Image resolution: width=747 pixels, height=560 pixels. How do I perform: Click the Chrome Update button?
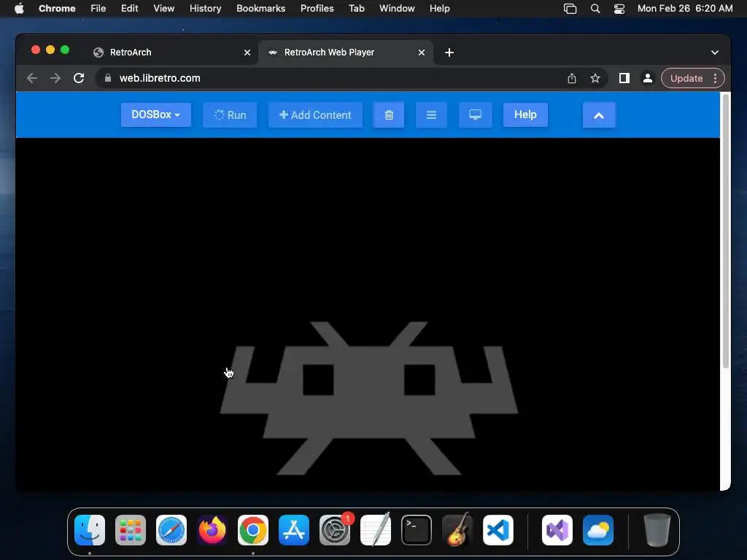click(x=686, y=78)
